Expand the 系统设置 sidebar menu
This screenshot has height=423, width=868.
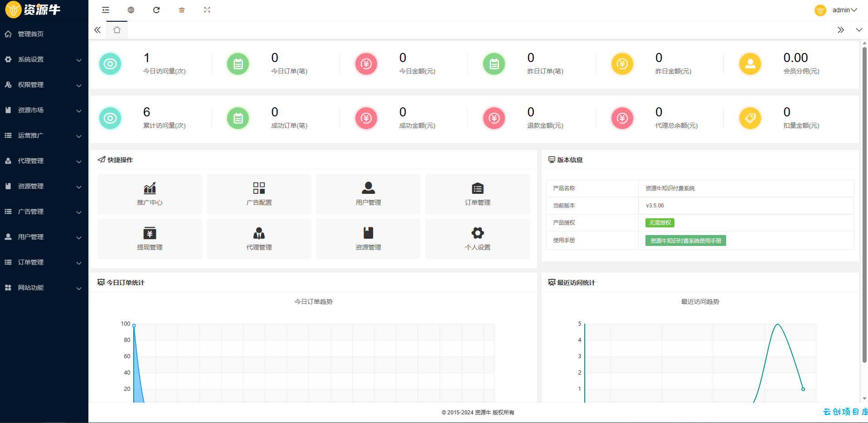(x=44, y=59)
